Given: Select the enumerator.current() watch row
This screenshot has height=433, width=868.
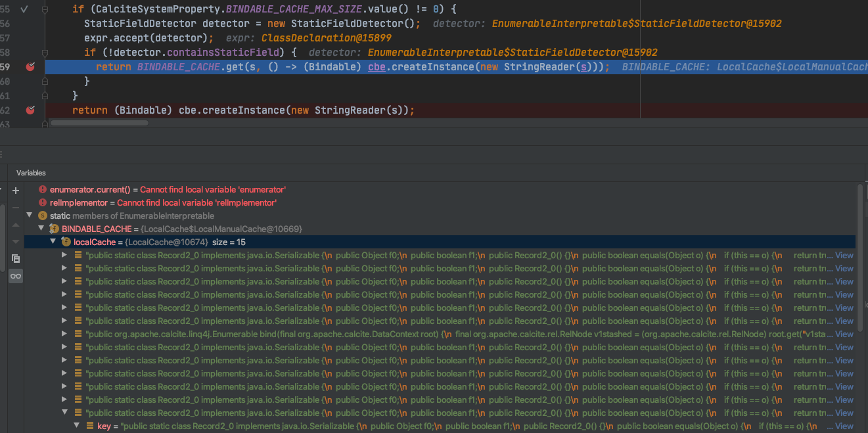Looking at the screenshot, I should (440, 190).
